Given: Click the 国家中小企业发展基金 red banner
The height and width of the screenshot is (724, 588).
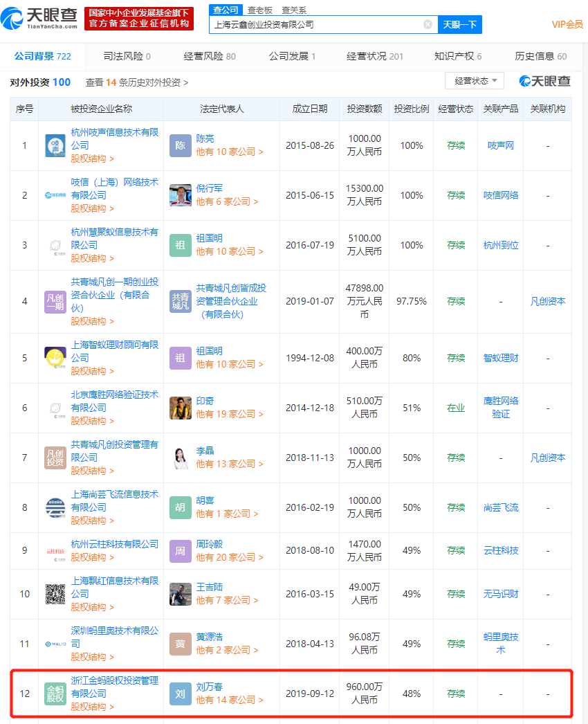Looking at the screenshot, I should pos(139,19).
